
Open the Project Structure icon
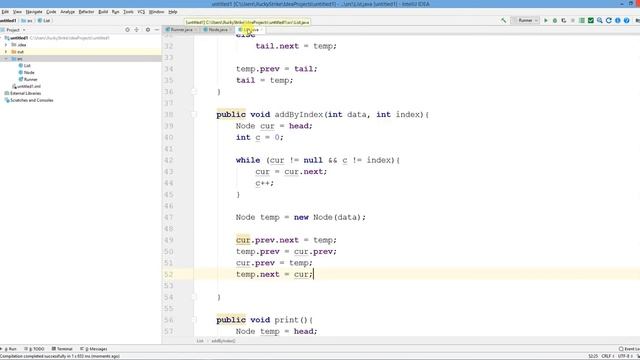(582, 20)
